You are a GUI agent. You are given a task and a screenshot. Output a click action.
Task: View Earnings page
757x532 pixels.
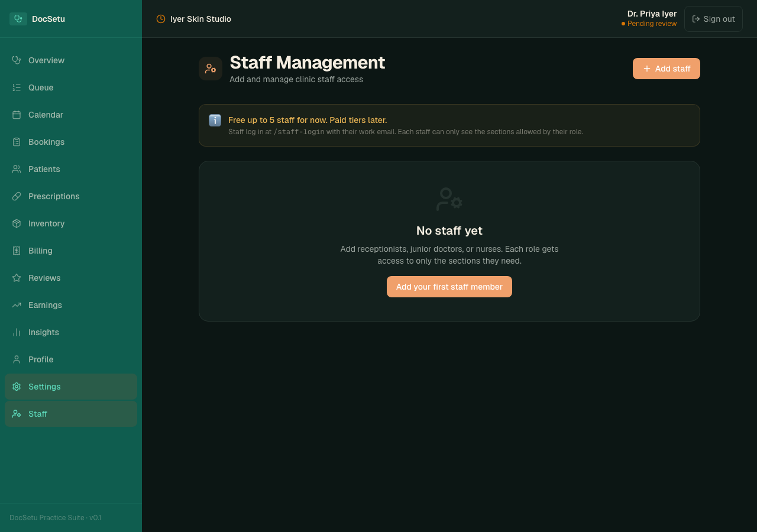(71, 305)
